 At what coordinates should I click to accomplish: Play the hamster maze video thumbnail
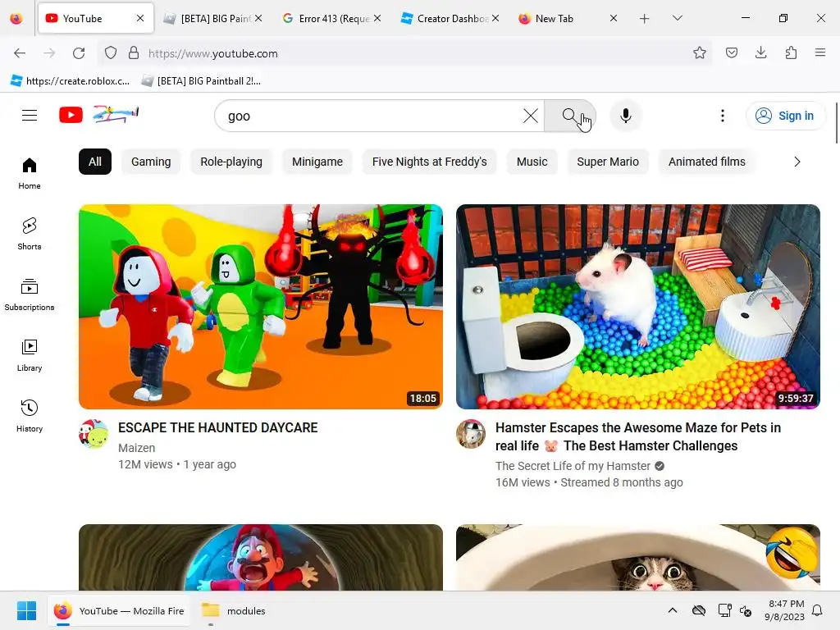point(638,307)
